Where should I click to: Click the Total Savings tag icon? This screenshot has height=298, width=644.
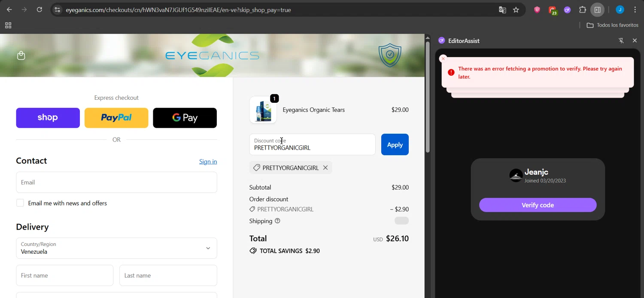point(253,251)
